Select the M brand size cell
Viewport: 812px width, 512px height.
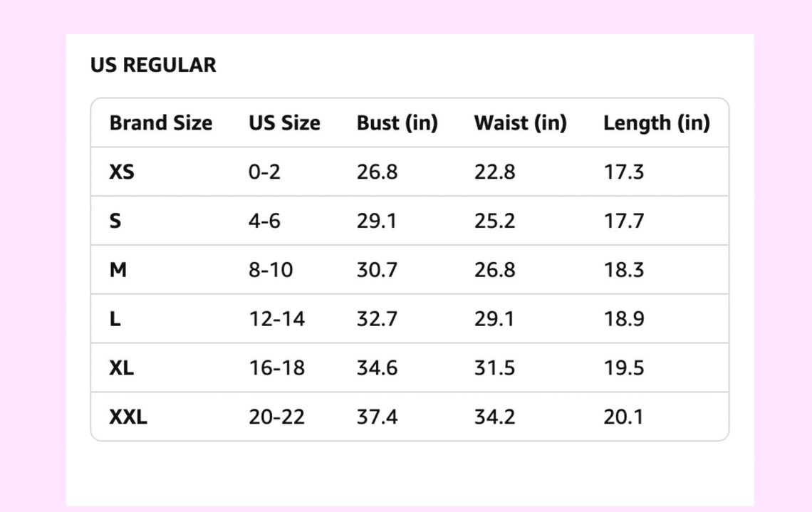118,270
